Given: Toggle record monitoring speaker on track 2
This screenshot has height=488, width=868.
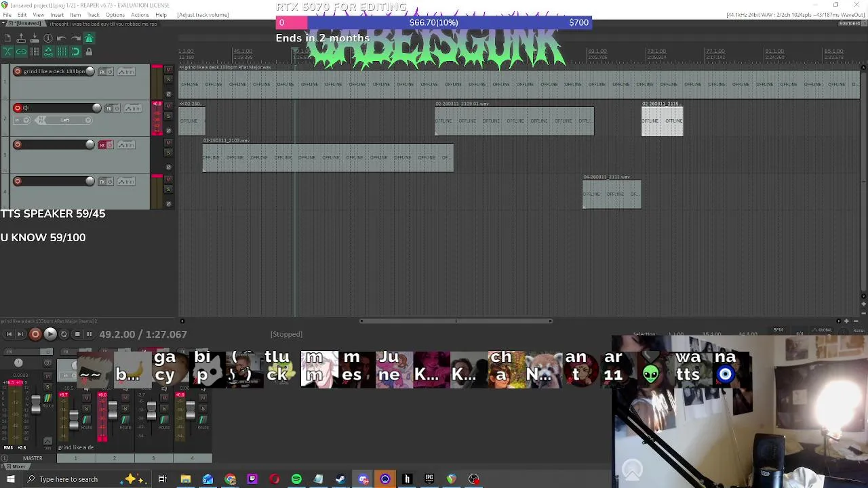Looking at the screenshot, I should point(26,108).
